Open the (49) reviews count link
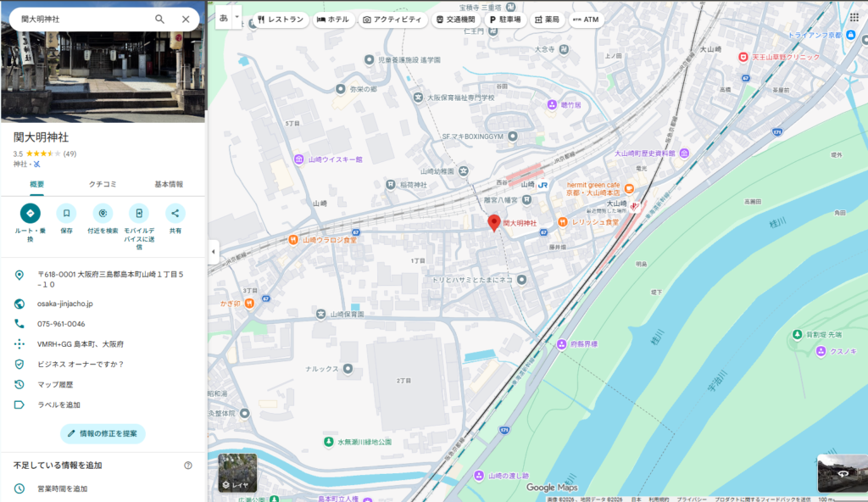The image size is (868, 502). (x=70, y=153)
